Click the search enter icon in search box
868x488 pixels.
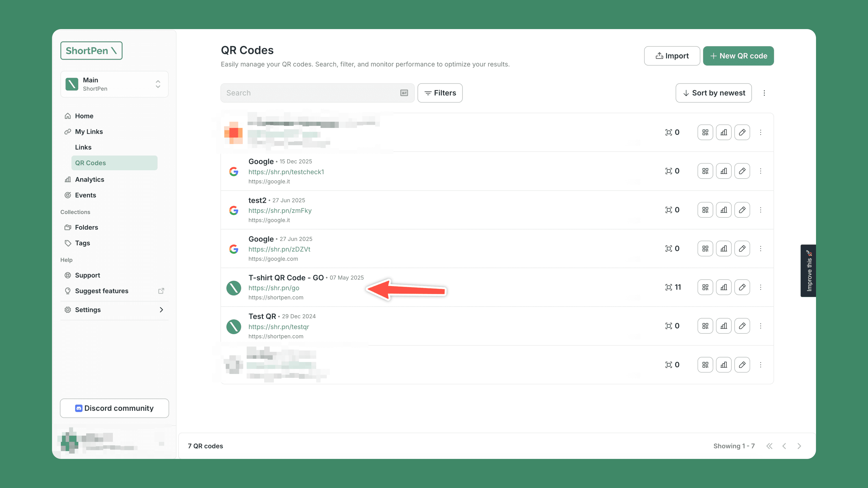(404, 93)
